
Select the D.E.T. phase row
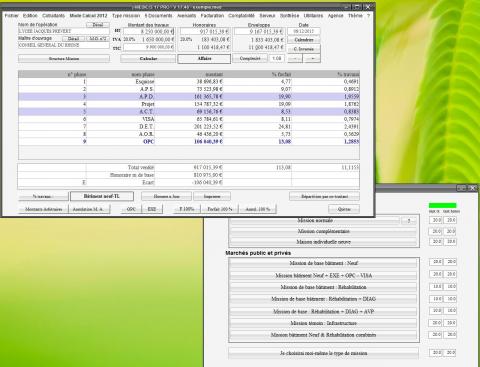189,127
